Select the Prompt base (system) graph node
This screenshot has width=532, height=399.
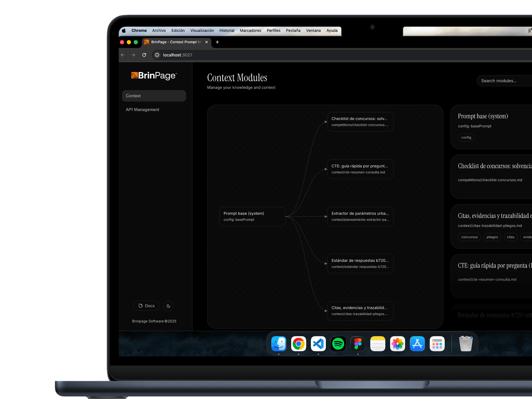252,216
